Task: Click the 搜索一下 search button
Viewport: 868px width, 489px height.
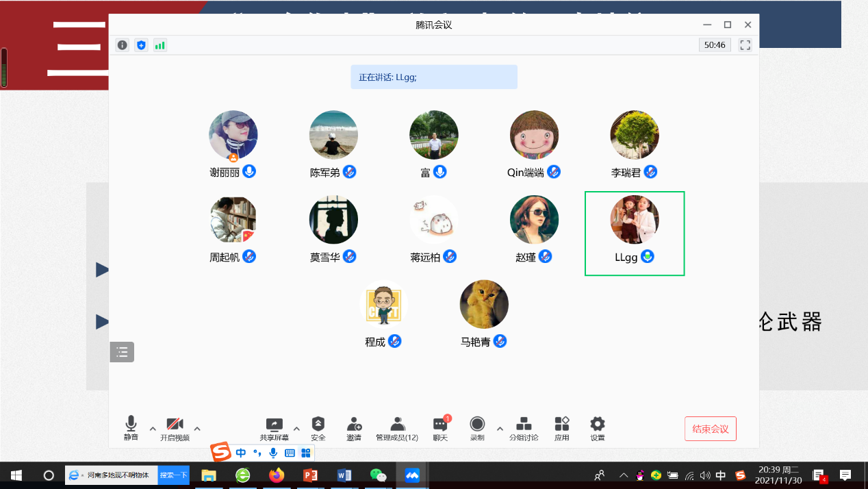Action: pos(173,475)
